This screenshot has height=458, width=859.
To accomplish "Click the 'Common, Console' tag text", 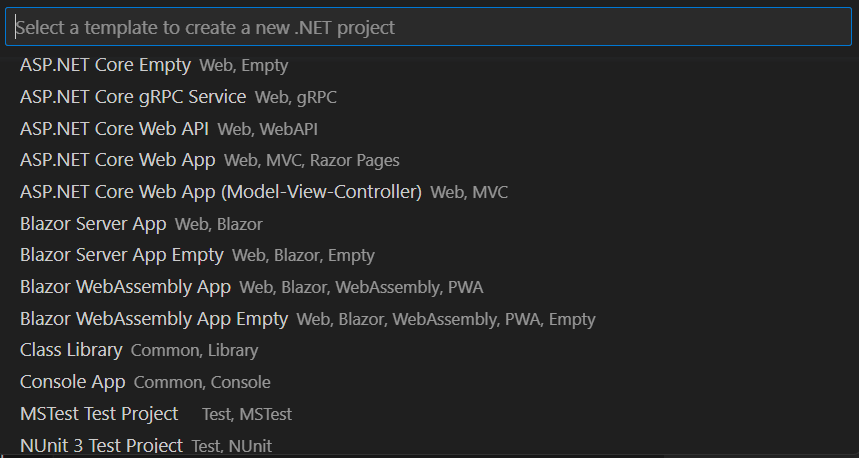I will point(202,383).
